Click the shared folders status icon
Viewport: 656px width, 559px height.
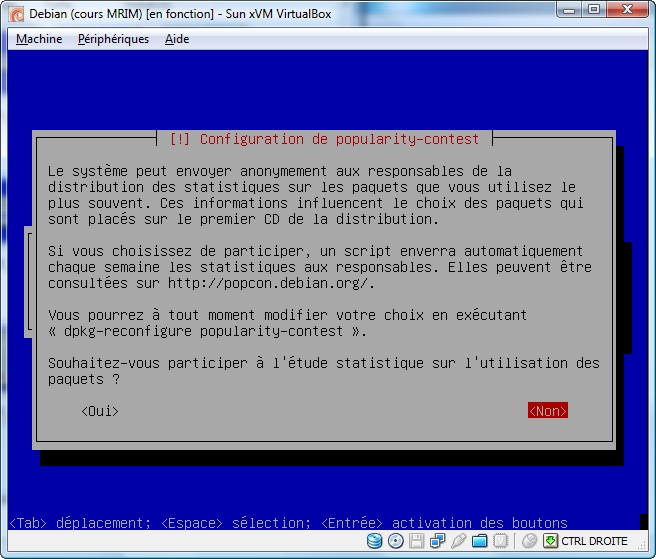coord(479,541)
